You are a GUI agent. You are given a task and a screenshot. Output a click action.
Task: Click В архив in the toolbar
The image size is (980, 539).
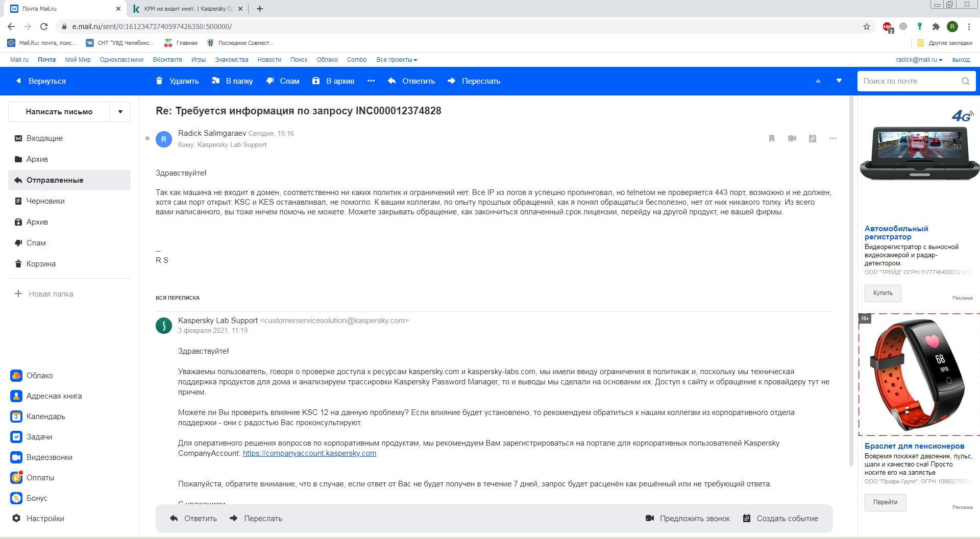[333, 81]
